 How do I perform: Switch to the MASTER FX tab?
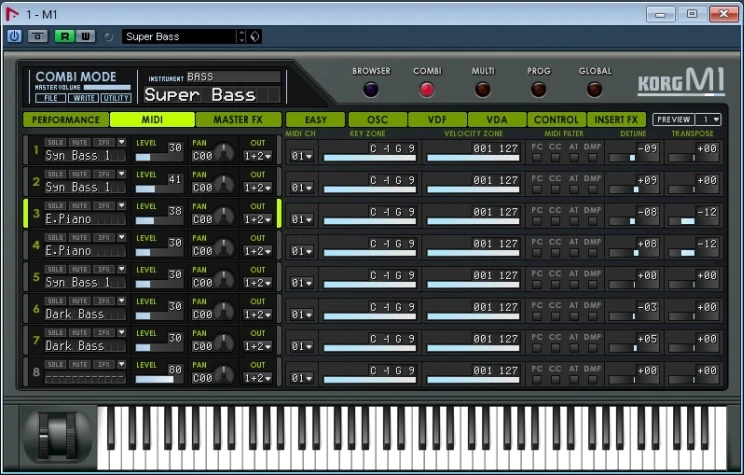238,120
